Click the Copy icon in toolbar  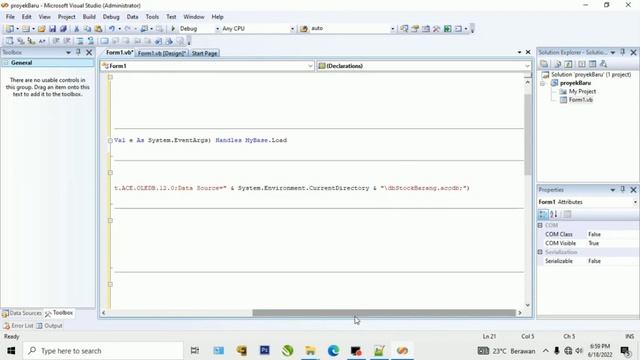coord(87,29)
